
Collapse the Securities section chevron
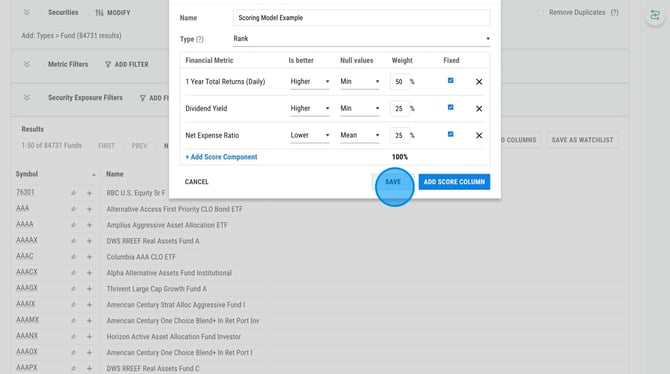26,12
